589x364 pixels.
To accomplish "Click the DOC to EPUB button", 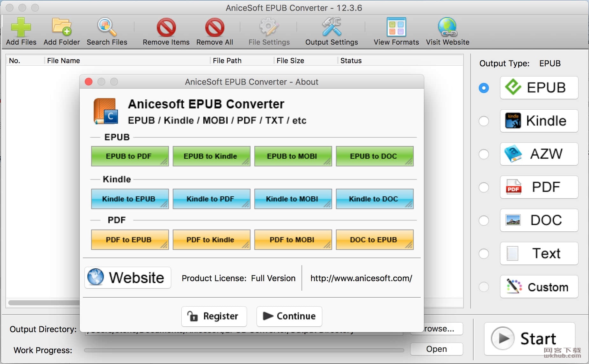I will pos(374,240).
